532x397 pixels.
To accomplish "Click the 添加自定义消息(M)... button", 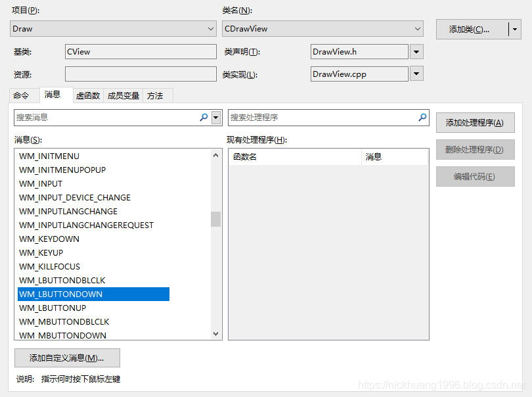I will click(67, 358).
